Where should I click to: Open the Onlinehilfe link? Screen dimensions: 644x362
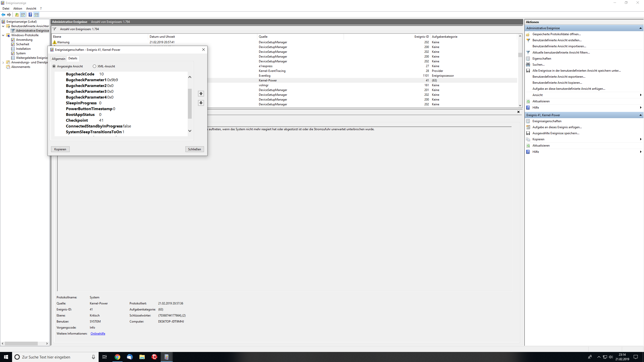point(98,334)
